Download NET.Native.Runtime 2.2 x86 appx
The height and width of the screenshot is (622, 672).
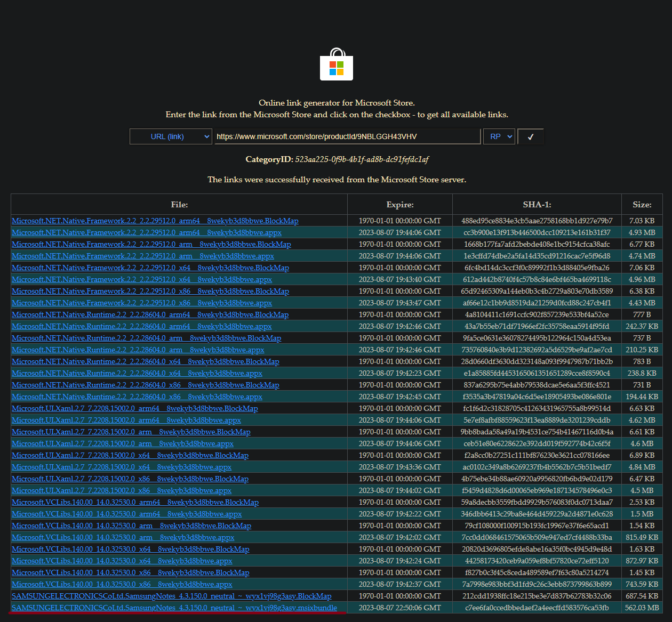click(x=137, y=397)
